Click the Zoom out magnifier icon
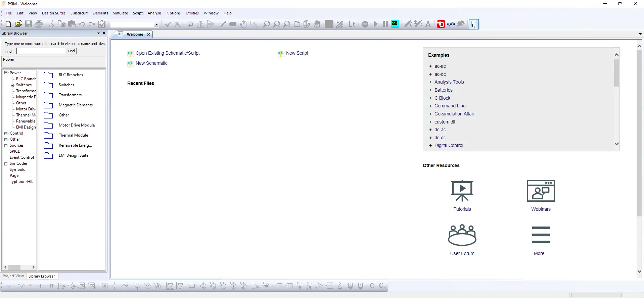The width and height of the screenshot is (644, 298). 287,24
